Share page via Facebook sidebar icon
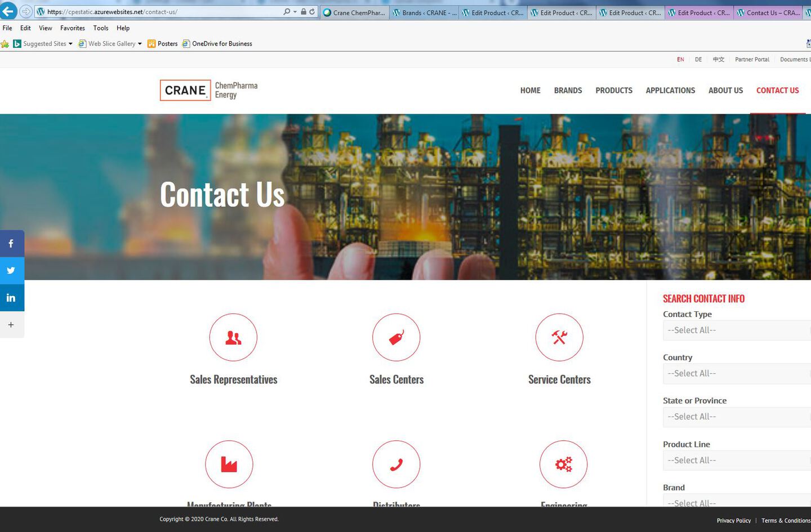Image resolution: width=811 pixels, height=532 pixels. tap(11, 244)
